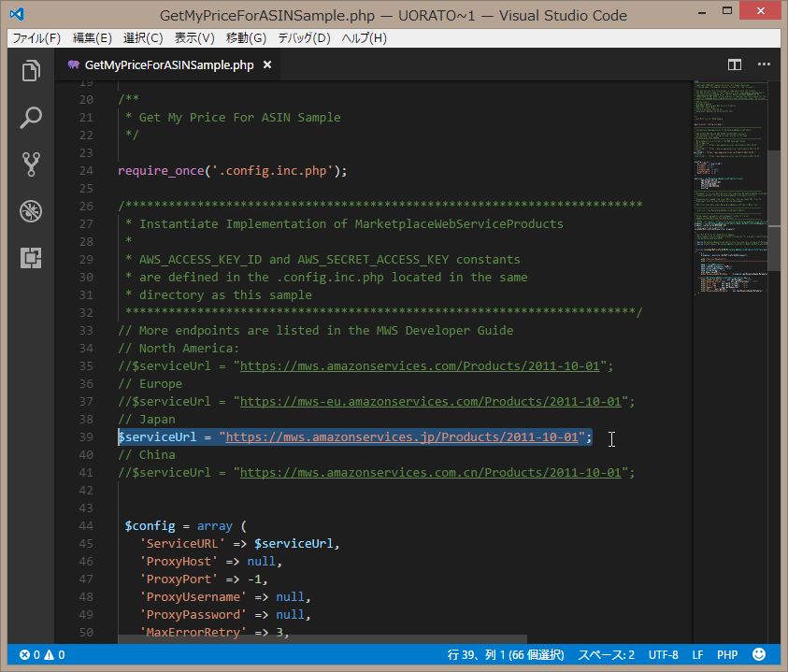Open the Search view in activity bar
788x672 pixels.
[x=31, y=118]
